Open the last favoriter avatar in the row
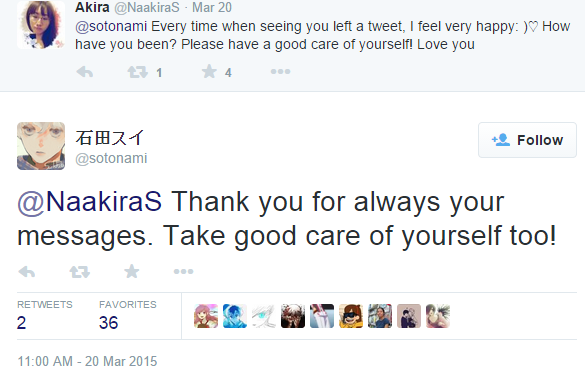The height and width of the screenshot is (375, 585). click(438, 316)
